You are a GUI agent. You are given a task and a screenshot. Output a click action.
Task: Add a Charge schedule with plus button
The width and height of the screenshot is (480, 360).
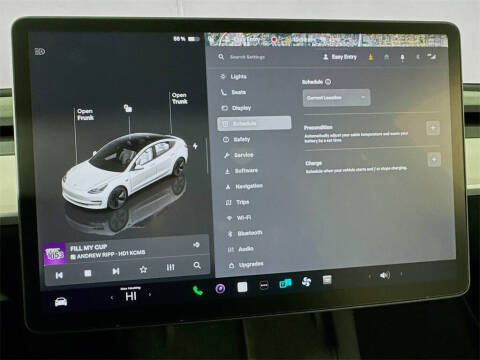point(434,160)
